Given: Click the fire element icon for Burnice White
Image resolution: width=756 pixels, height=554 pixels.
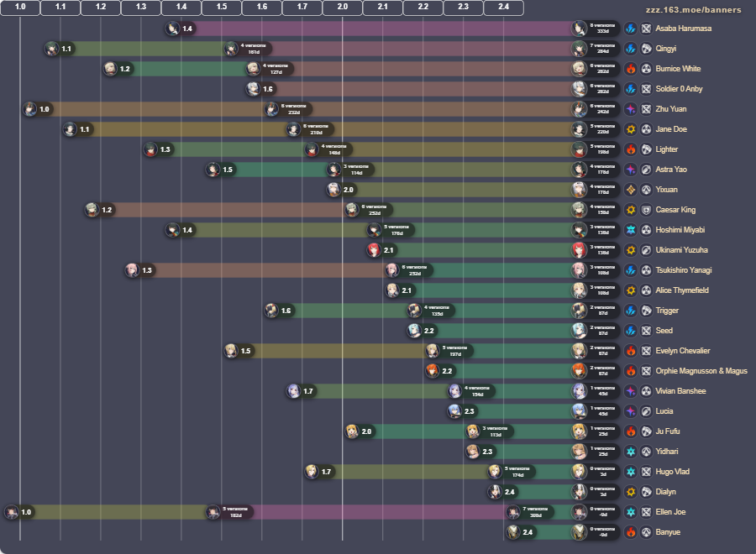Looking at the screenshot, I should (631, 69).
